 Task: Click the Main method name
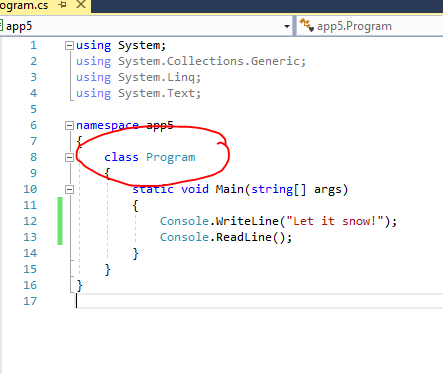[230, 189]
